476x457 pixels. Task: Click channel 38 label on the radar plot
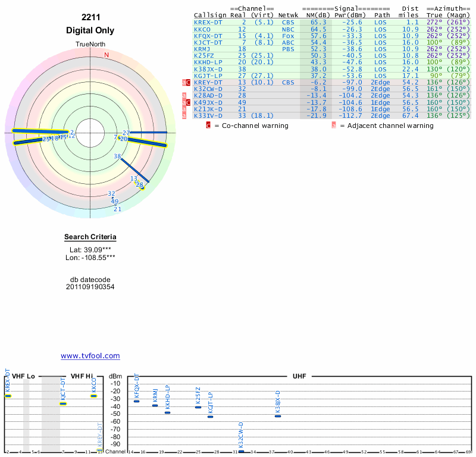pos(117,156)
